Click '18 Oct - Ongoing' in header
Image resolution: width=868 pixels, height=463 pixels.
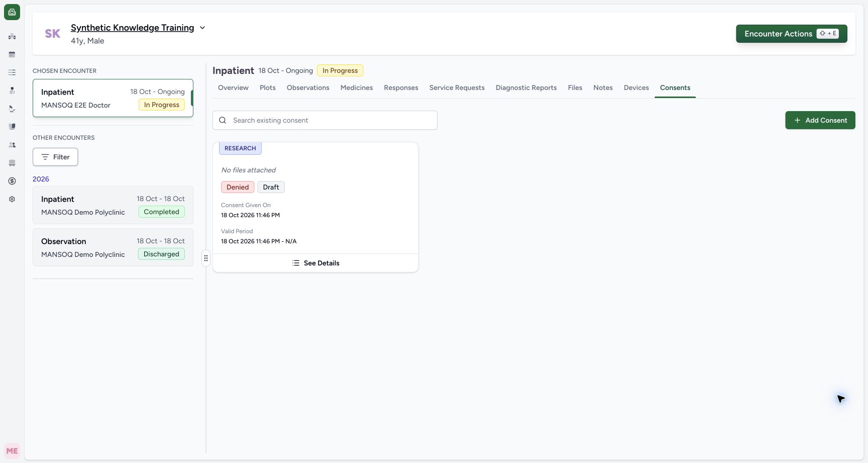(286, 70)
